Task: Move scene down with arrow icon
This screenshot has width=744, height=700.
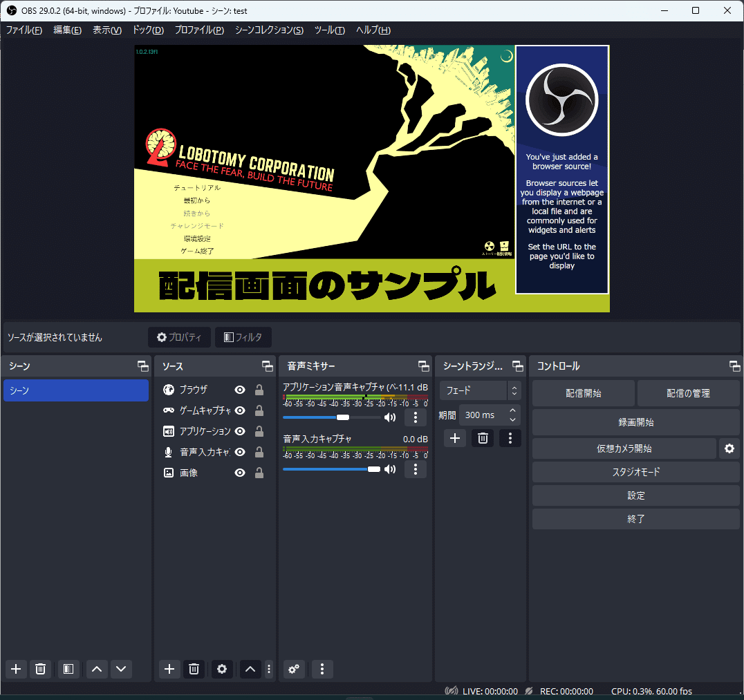Action: point(122,669)
